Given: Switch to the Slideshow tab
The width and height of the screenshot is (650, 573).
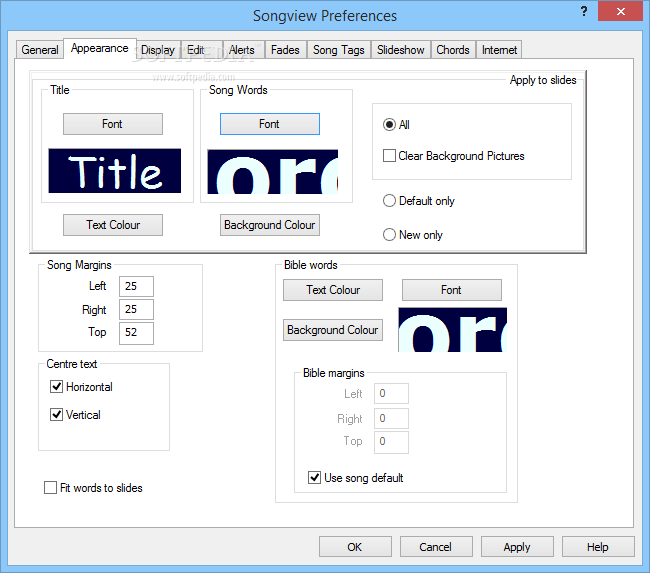Looking at the screenshot, I should pos(401,50).
